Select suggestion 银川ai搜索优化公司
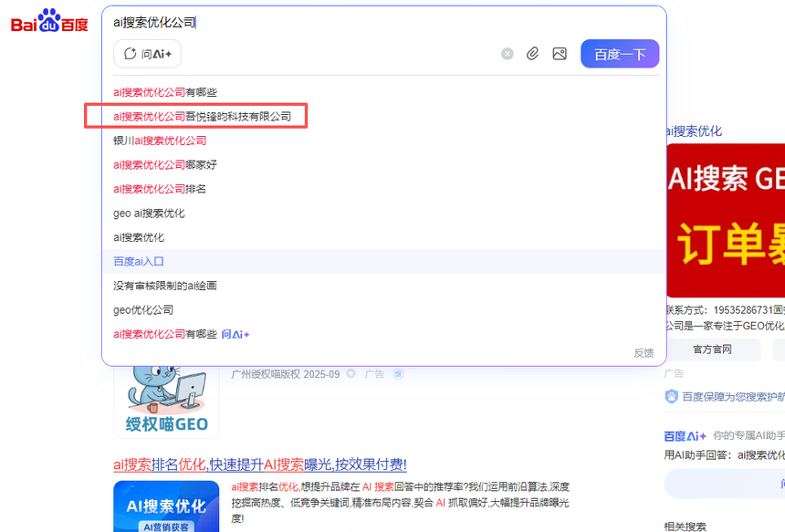Image resolution: width=785 pixels, height=532 pixels. 160,141
